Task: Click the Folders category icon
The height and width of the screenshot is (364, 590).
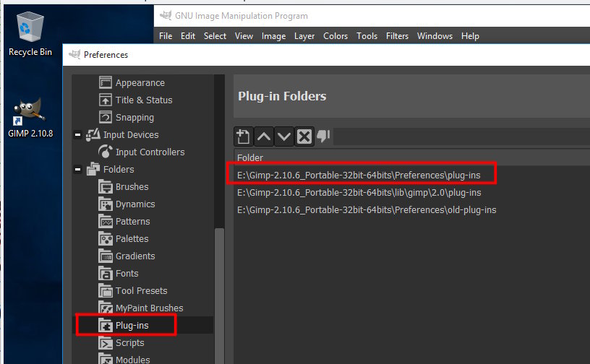Action: pos(93,169)
